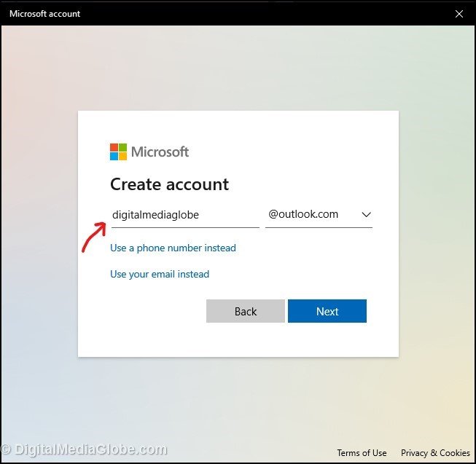Expand the email domain chevron arrow

pyautogui.click(x=366, y=215)
